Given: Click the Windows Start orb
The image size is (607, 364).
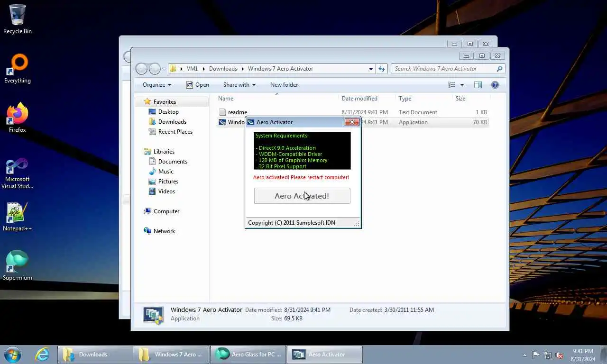Looking at the screenshot, I should click(x=13, y=354).
